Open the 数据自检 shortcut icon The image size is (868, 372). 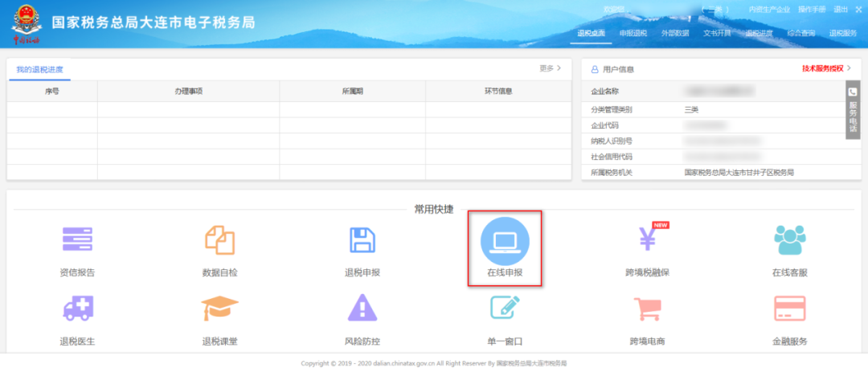[x=219, y=240]
